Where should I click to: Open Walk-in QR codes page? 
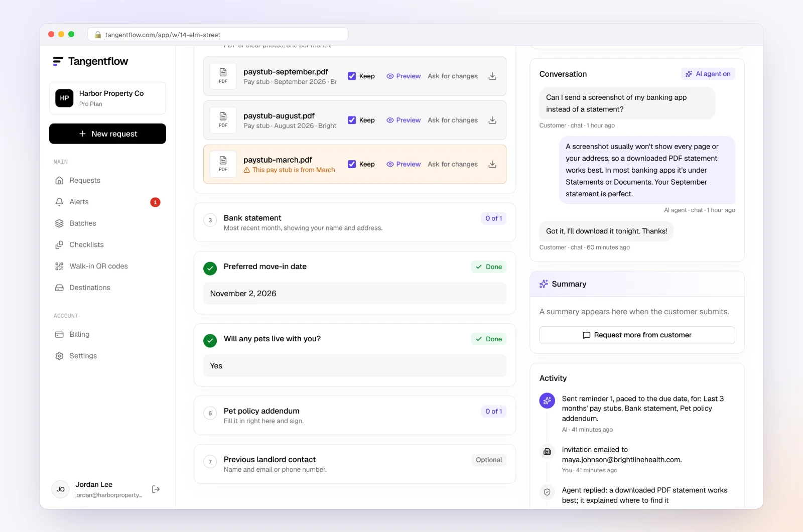(x=107, y=267)
